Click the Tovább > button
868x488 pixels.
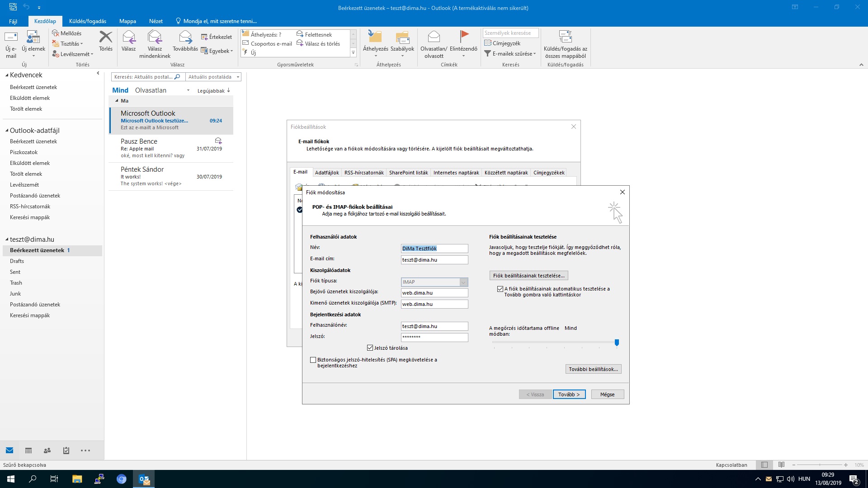click(x=569, y=394)
